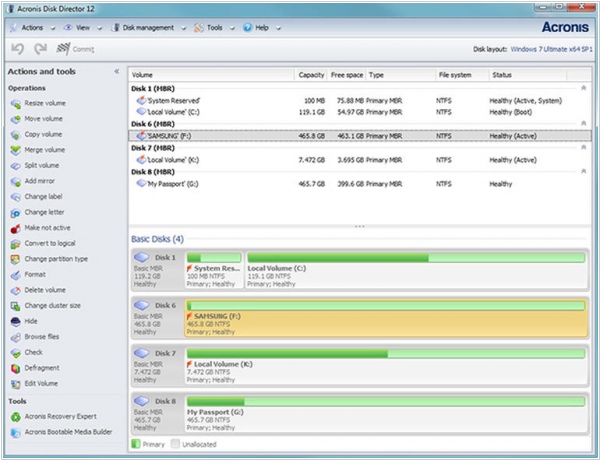Click the Add mirror icon
The width and height of the screenshot is (600, 460).
(x=16, y=182)
